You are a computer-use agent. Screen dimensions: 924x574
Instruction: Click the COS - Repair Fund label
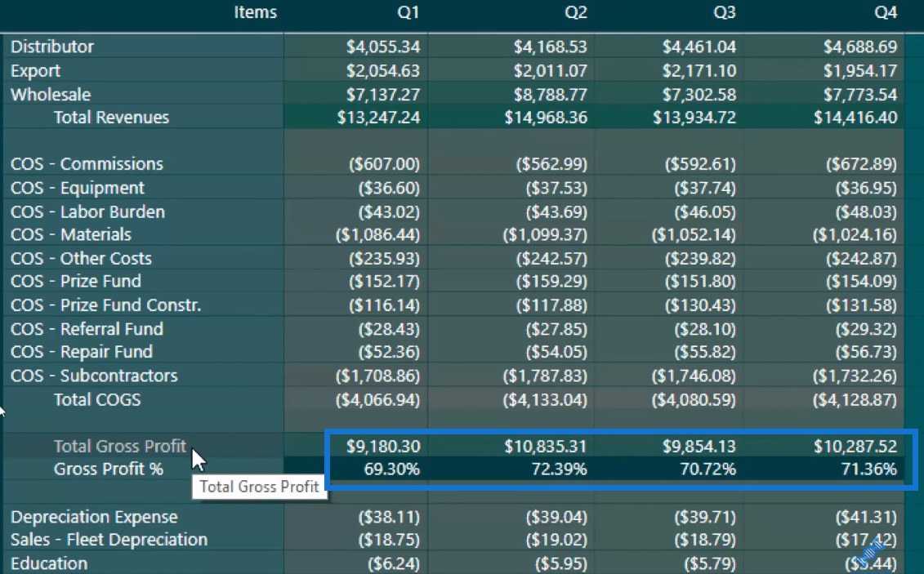point(82,351)
